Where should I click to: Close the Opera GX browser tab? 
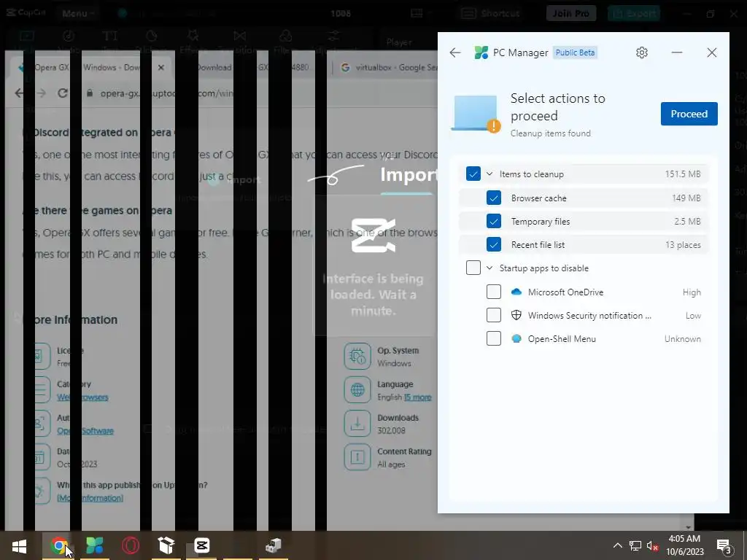click(161, 67)
